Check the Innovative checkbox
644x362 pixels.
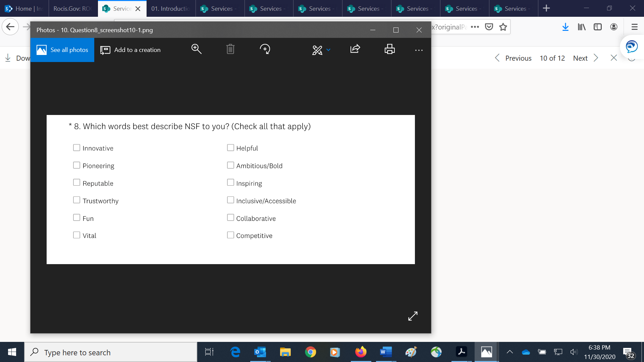coord(76,148)
